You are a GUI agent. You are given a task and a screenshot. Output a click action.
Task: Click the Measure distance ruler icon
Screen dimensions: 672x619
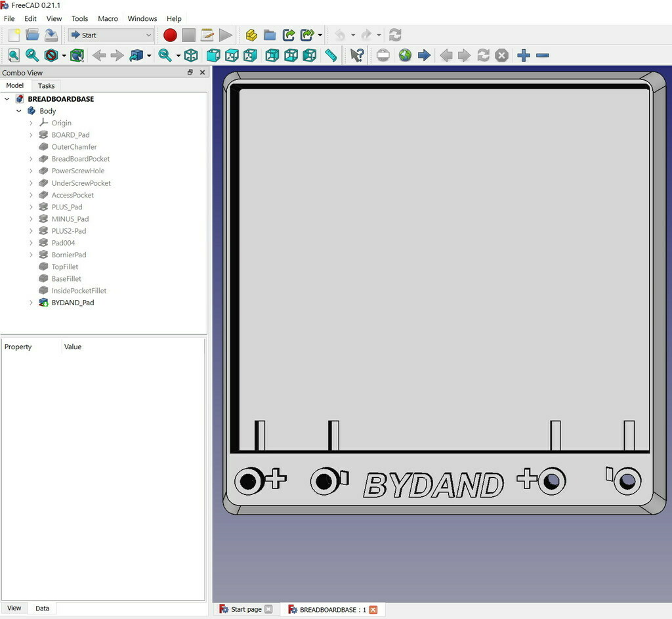[x=331, y=56]
